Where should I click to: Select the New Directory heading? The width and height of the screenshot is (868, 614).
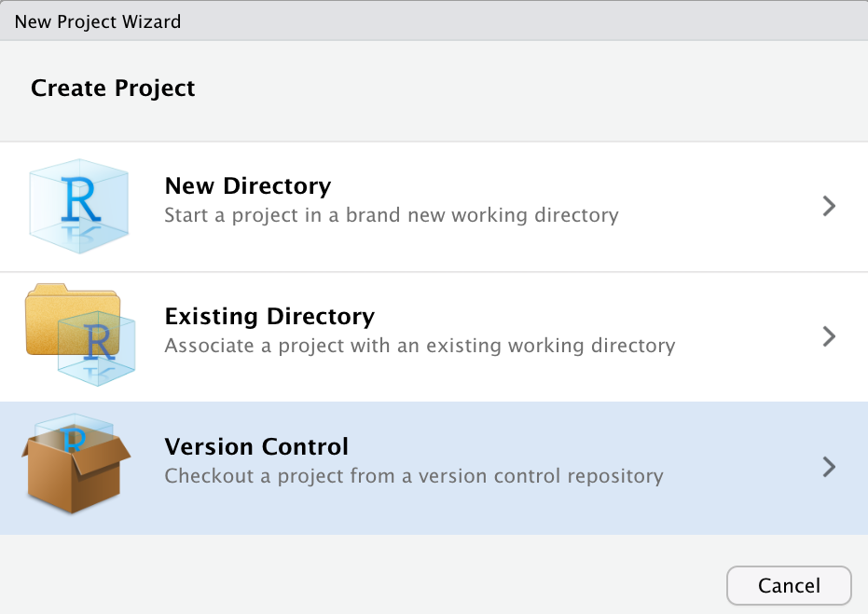pos(248,185)
